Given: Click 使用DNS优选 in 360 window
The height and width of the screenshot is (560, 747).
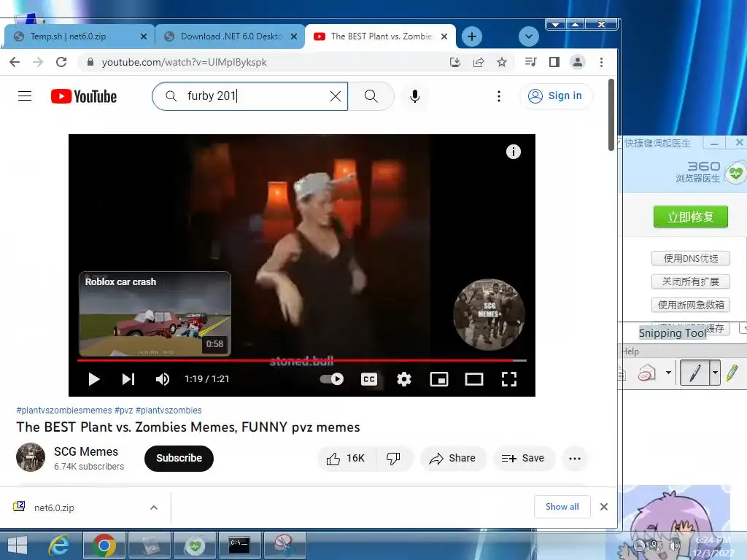Looking at the screenshot, I should (690, 259).
